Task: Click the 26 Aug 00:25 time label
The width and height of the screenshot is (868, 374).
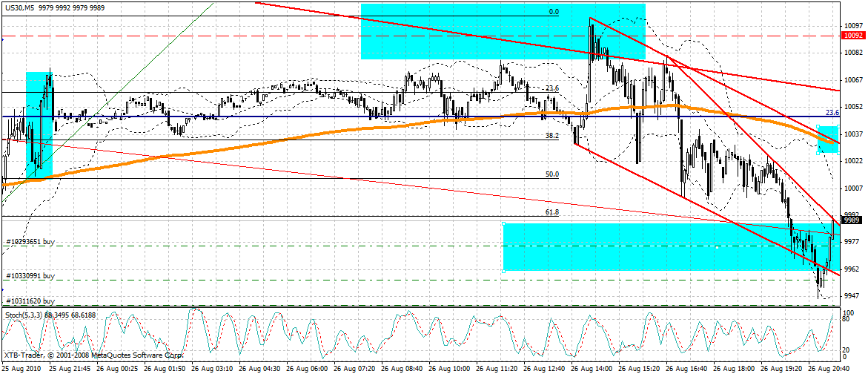Action: point(117,368)
